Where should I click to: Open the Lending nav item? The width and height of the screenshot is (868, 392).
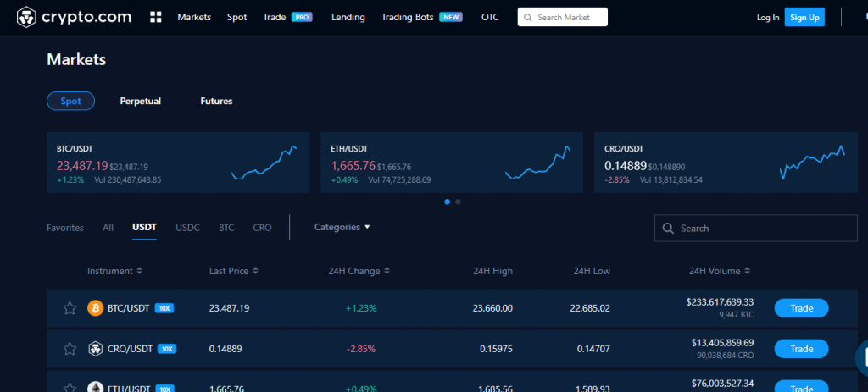click(x=348, y=17)
